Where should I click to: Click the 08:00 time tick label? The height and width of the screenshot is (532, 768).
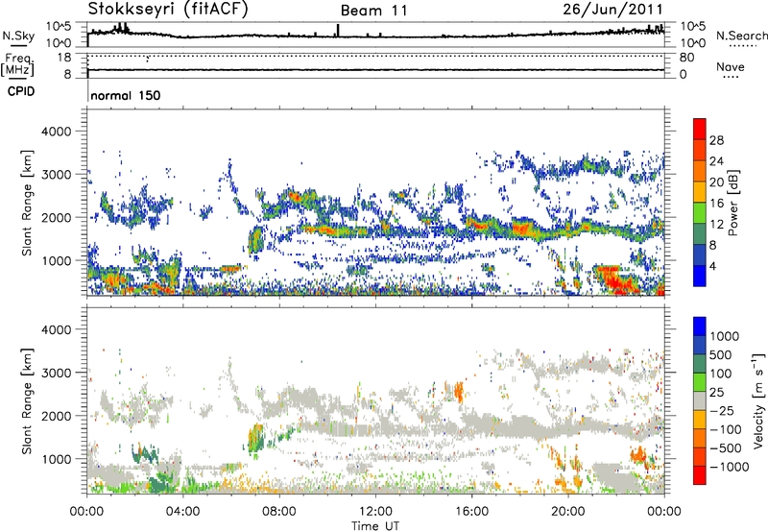[x=279, y=511]
